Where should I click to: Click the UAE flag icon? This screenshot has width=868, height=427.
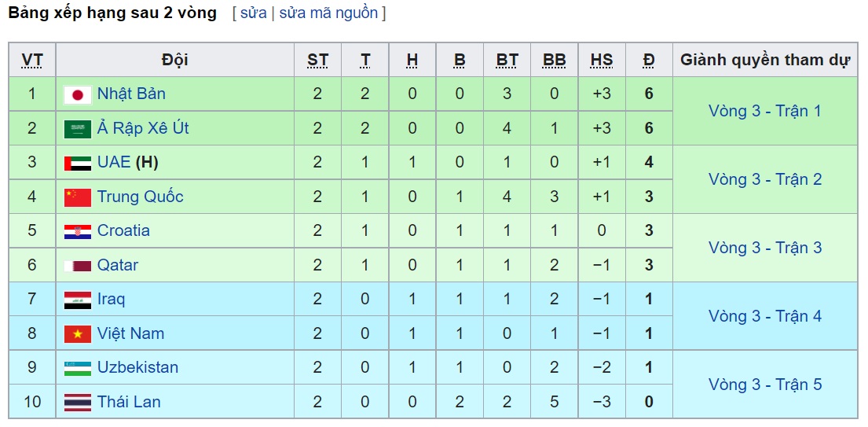[x=78, y=163]
